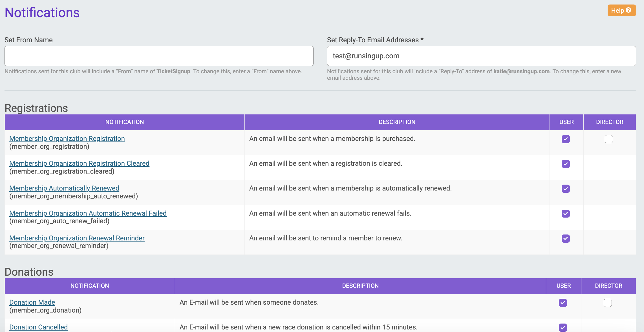Uncheck User for Registration Cleared notification

pyautogui.click(x=566, y=164)
